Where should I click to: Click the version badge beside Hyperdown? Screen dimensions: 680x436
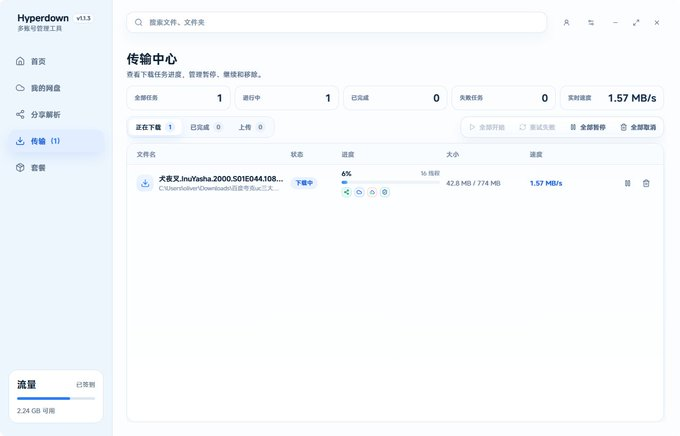(x=83, y=18)
